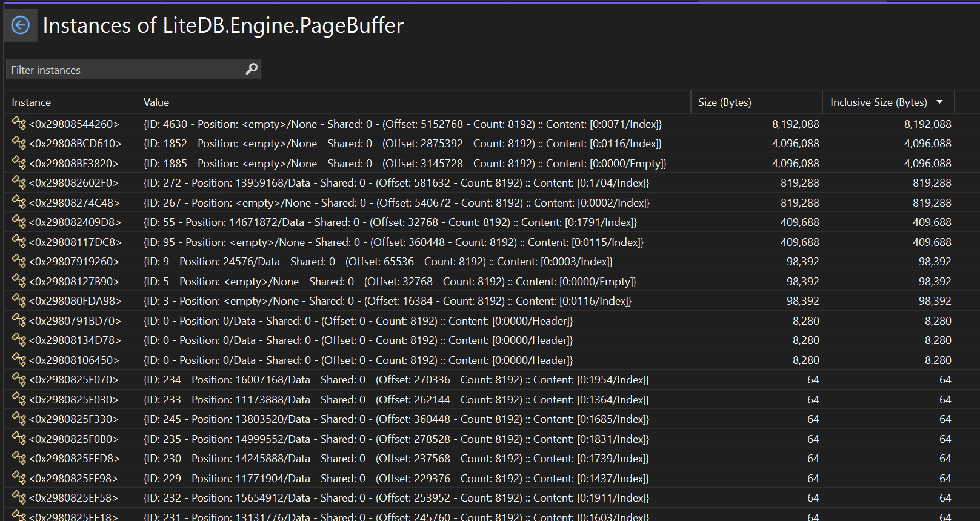
Task: Click the instance icon for 0x29808274C48
Action: [19, 202]
